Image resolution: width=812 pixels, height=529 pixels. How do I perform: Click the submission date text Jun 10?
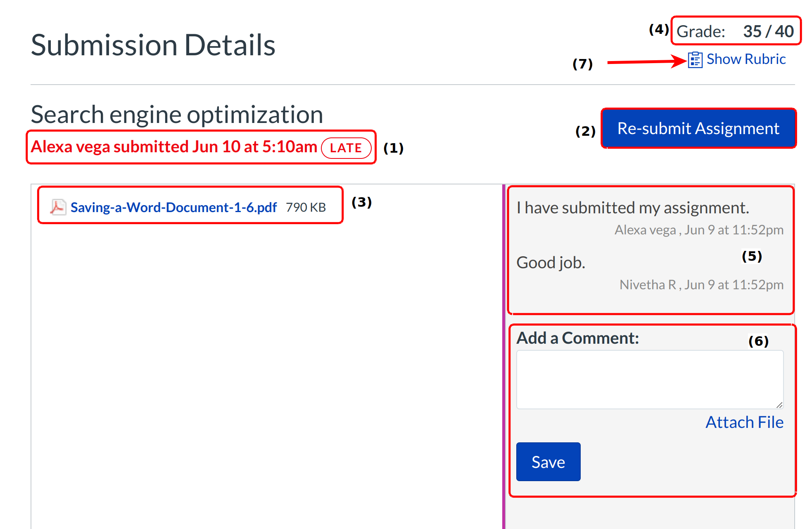pos(216,147)
